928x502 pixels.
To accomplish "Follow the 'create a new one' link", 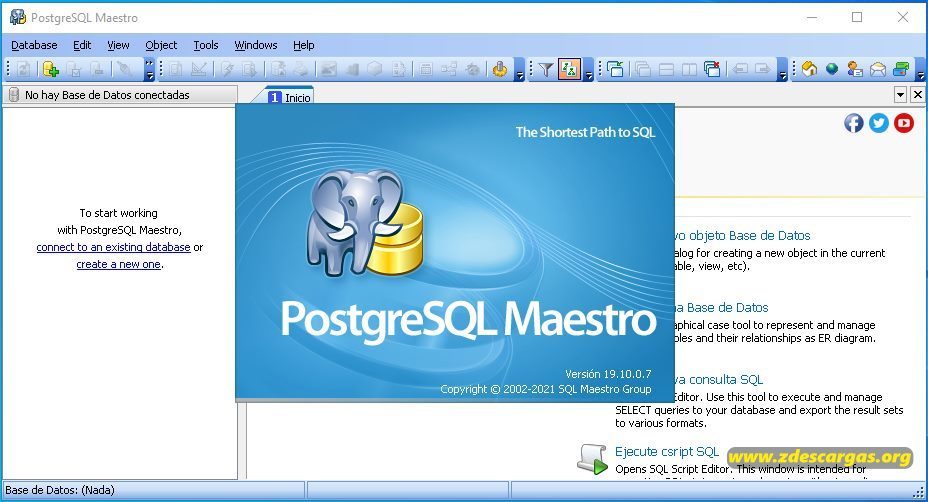I will pyautogui.click(x=118, y=264).
